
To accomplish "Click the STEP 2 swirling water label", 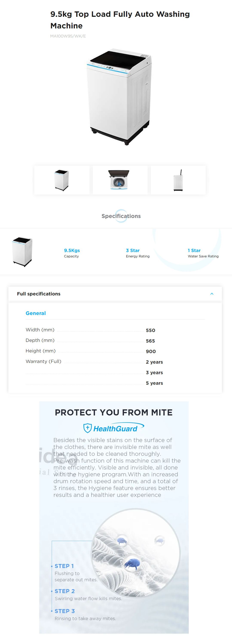I will (65, 591).
